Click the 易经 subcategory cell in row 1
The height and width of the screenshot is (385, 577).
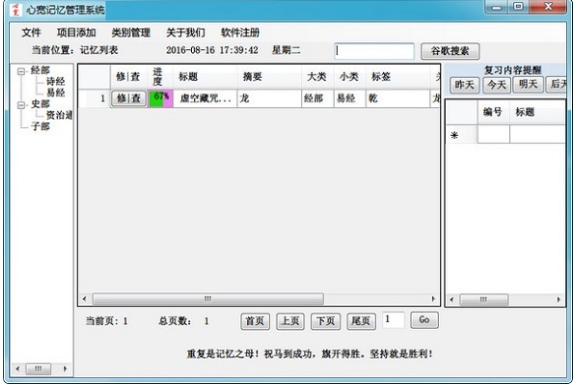click(x=350, y=98)
